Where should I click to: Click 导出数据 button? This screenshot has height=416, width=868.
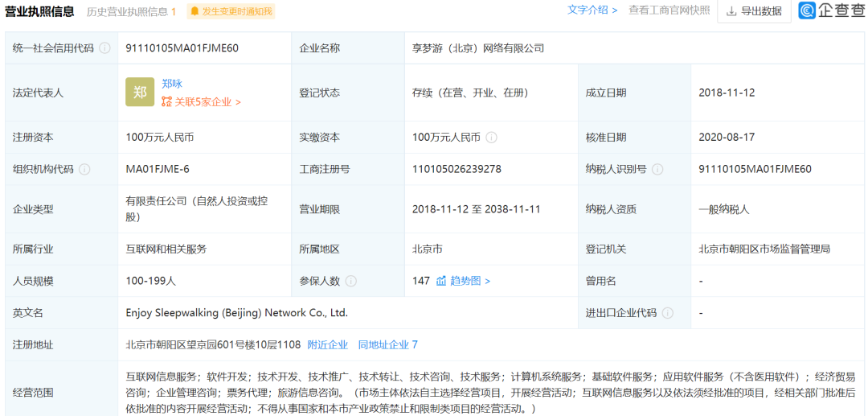(x=754, y=11)
